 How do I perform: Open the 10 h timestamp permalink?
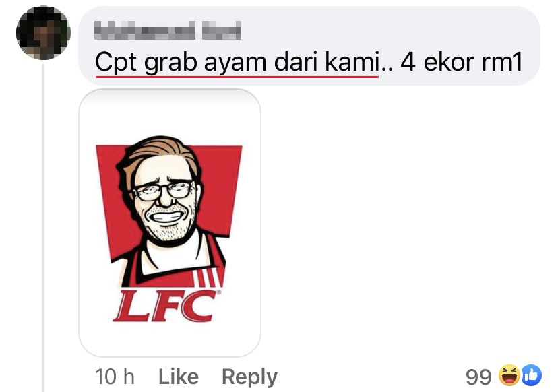[x=115, y=377]
